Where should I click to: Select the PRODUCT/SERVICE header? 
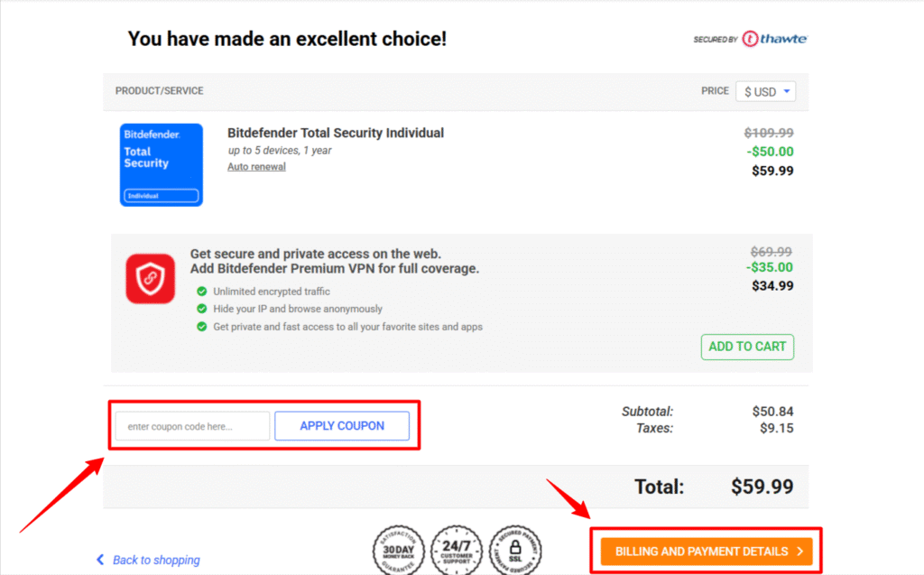(x=159, y=91)
